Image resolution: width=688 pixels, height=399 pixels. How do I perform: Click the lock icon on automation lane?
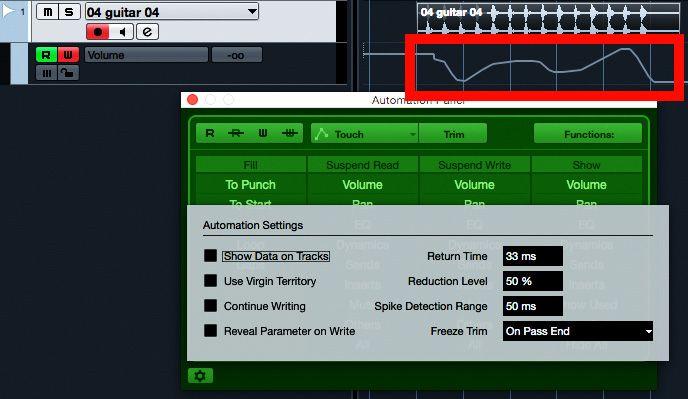tap(68, 72)
